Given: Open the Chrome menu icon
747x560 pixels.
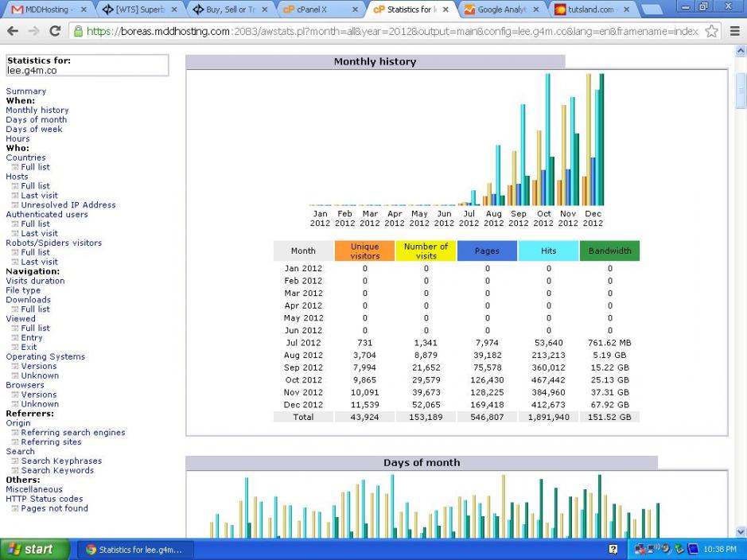Looking at the screenshot, I should point(733,31).
